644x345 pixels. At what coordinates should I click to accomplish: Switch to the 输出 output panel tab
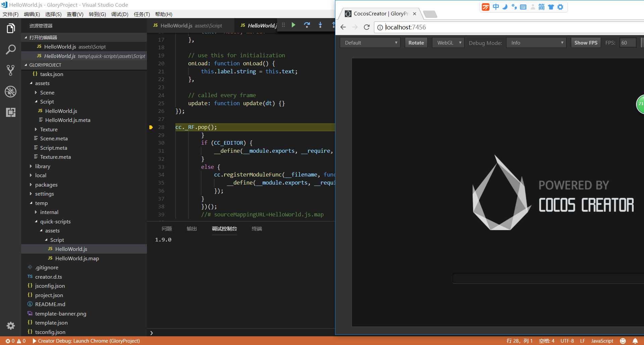click(192, 229)
